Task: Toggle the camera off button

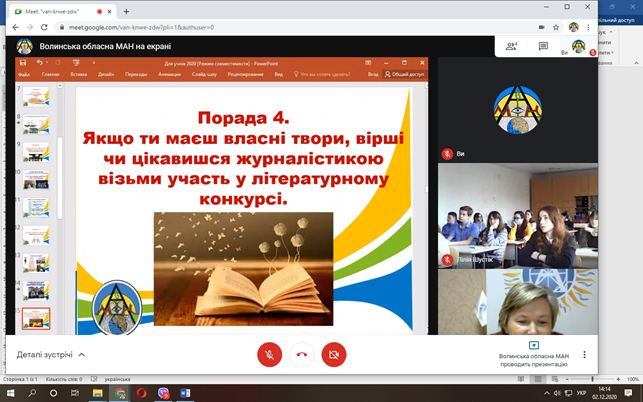Action: [334, 354]
